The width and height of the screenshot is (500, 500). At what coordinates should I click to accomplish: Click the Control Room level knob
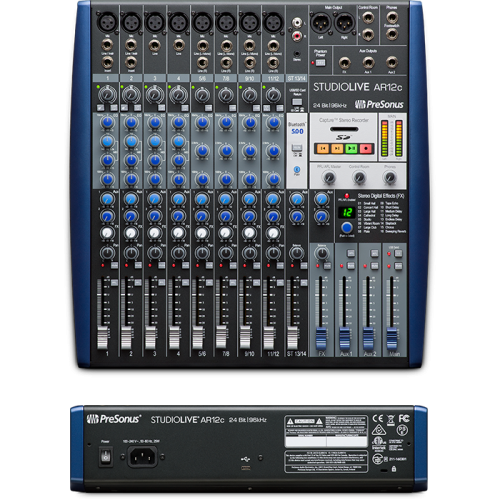point(359,178)
